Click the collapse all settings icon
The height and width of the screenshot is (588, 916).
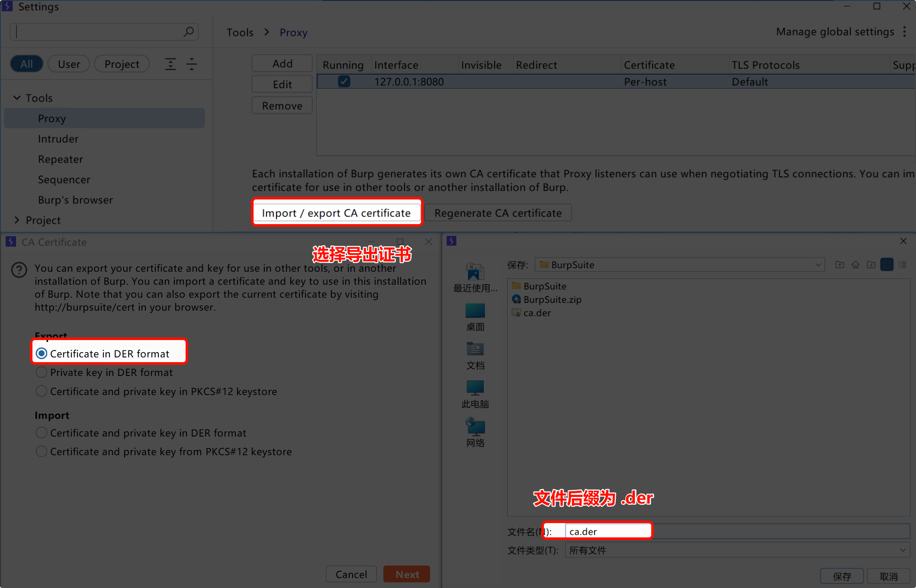click(x=192, y=64)
